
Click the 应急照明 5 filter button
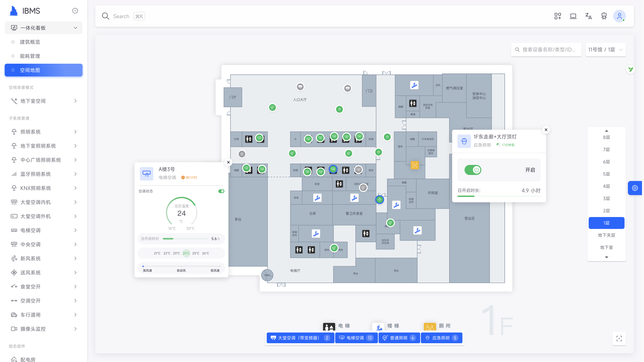pos(442,338)
